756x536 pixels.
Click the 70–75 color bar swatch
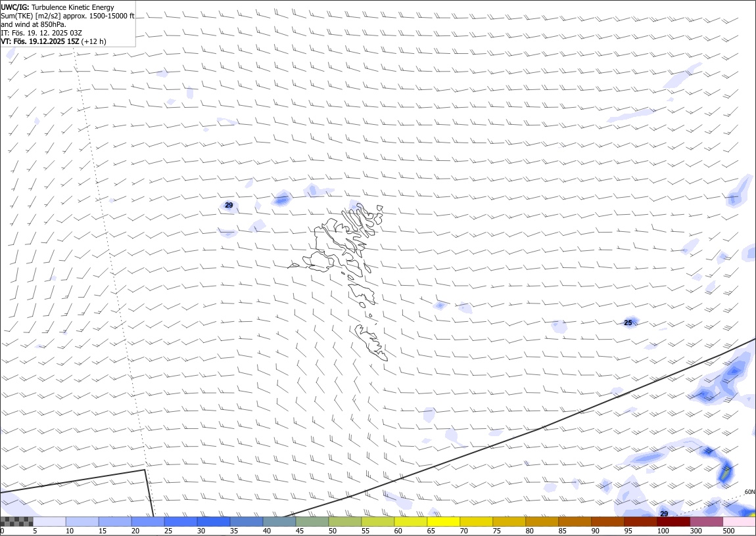tap(476, 522)
